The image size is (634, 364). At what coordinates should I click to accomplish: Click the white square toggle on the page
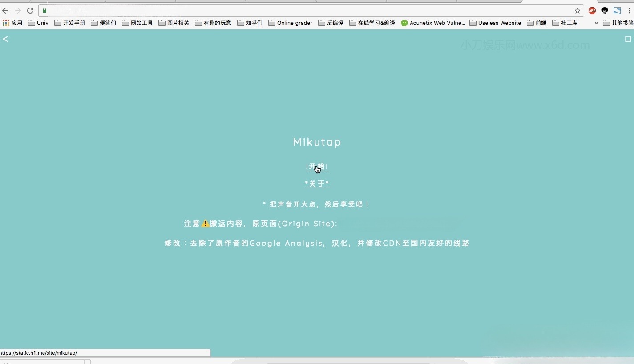[x=629, y=39]
